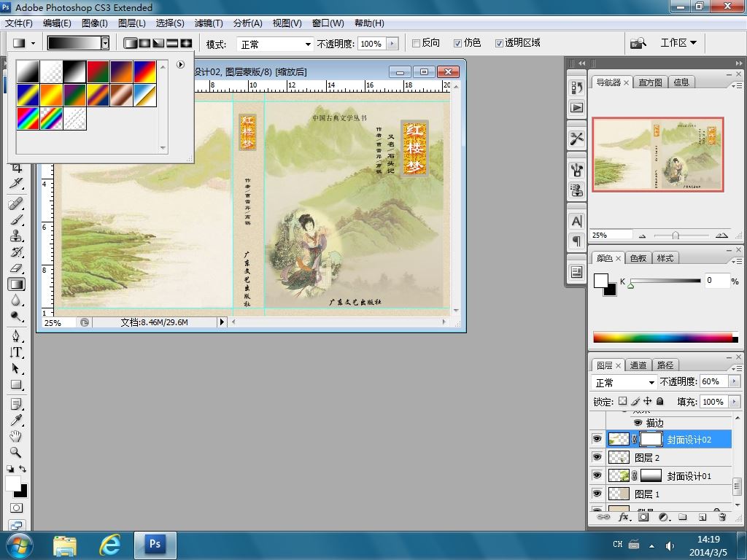Switch to the 通道 tab

click(x=638, y=365)
